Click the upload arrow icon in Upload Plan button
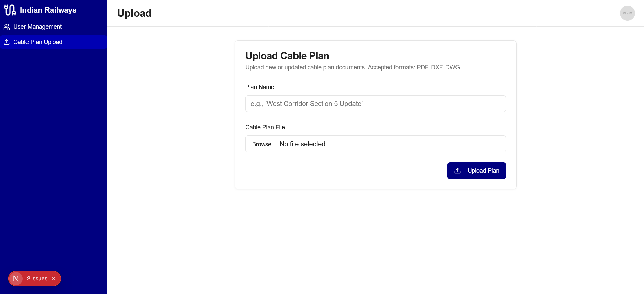The height and width of the screenshot is (294, 644). click(x=458, y=171)
